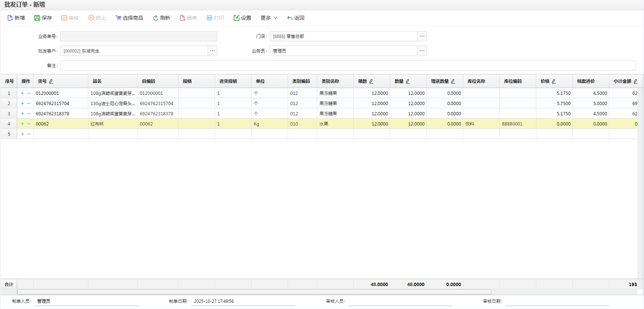Open the 批发客户 customer lookup ellipsis button
This screenshot has width=644, height=309.
point(212,51)
